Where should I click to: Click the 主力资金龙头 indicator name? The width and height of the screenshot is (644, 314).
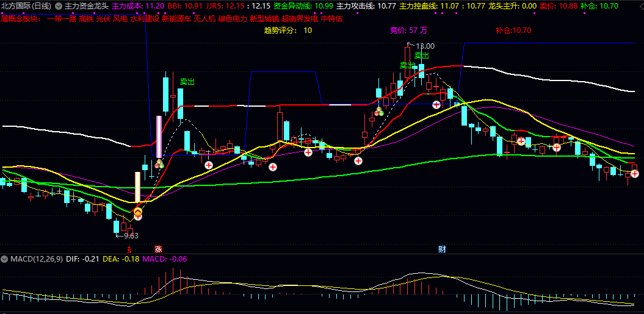[87, 6]
